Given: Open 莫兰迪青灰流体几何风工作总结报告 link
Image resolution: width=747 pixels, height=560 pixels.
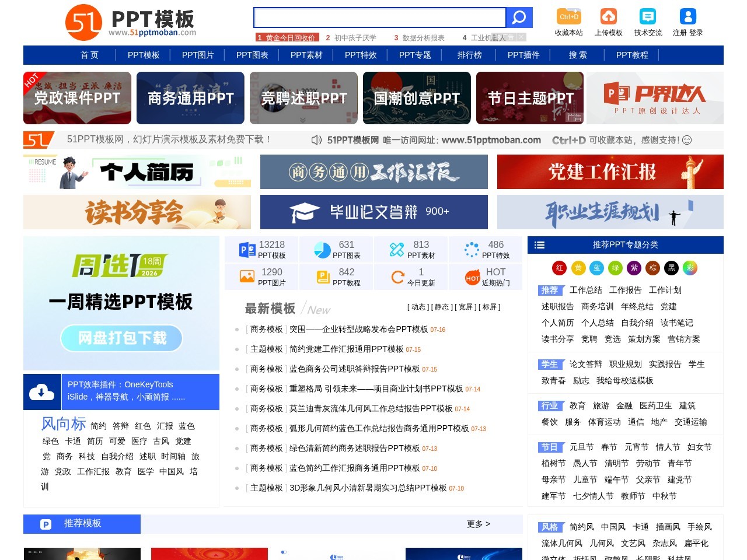Looking at the screenshot, I should 371,409.
